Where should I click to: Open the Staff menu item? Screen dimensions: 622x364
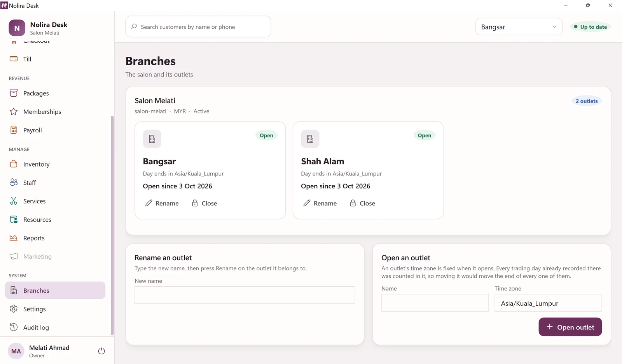55,183
